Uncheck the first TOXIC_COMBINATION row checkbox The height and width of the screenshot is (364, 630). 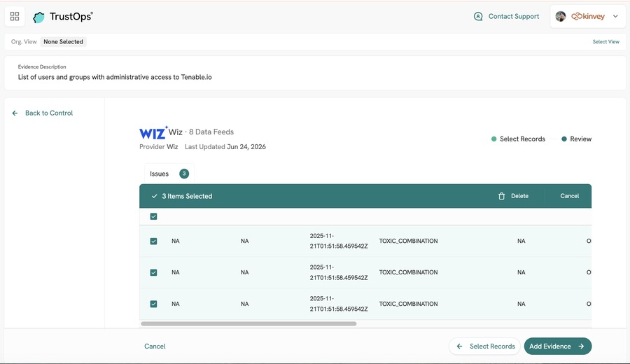153,241
